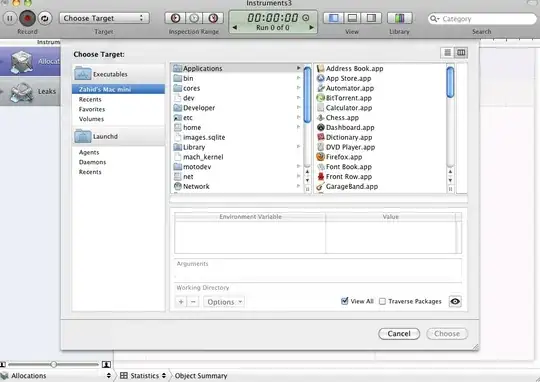Enable the Traverse Packages checkbox
Image resolution: width=540 pixels, height=382 pixels.
tap(382, 301)
